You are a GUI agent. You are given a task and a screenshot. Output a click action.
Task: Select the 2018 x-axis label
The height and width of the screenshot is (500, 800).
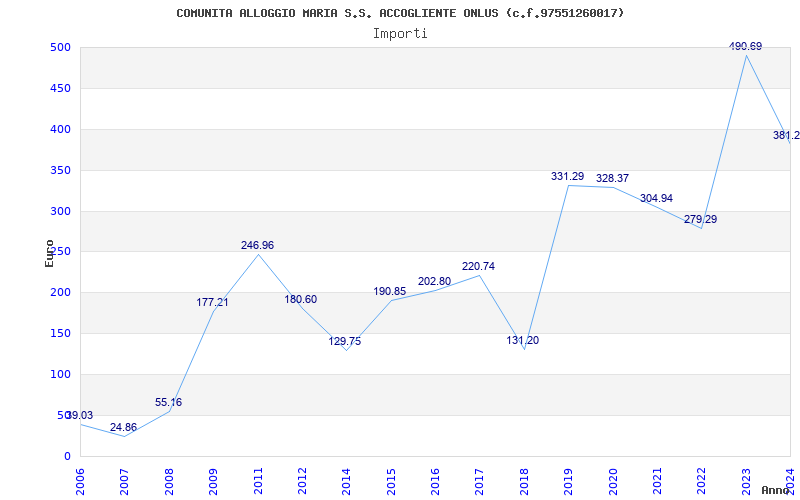pyautogui.click(x=524, y=481)
